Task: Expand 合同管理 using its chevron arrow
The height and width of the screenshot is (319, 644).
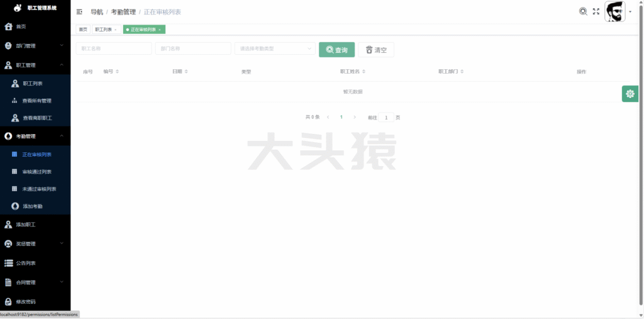Action: 62,282
